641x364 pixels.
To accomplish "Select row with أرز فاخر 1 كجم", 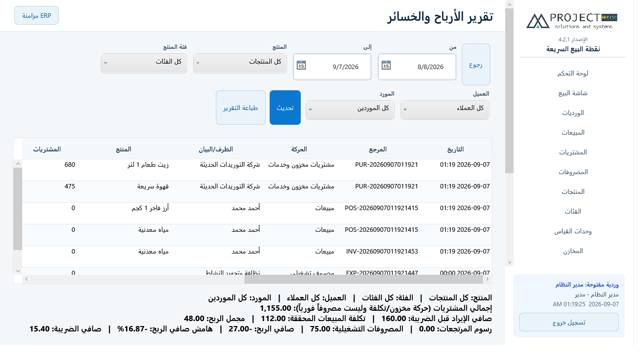I will [x=257, y=213].
